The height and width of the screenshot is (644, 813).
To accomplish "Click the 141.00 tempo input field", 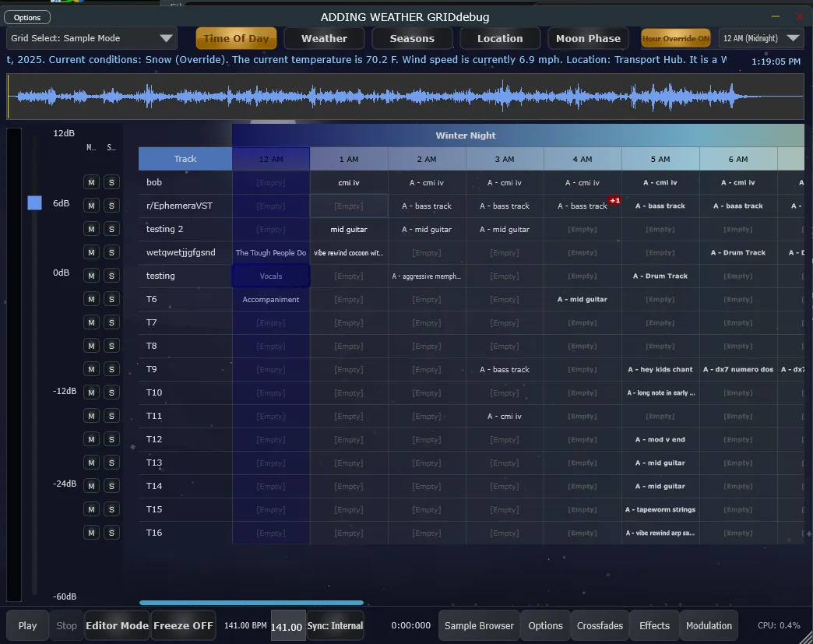I will click(x=288, y=626).
